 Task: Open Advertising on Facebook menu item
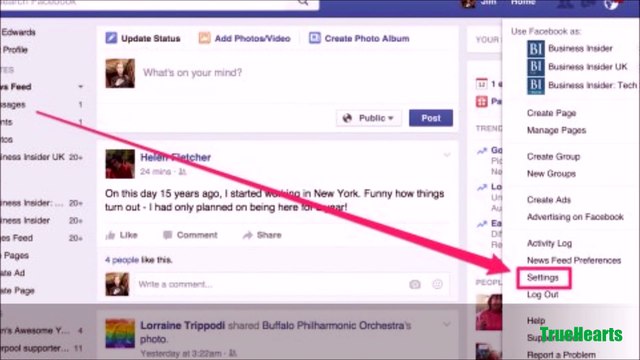tap(575, 217)
